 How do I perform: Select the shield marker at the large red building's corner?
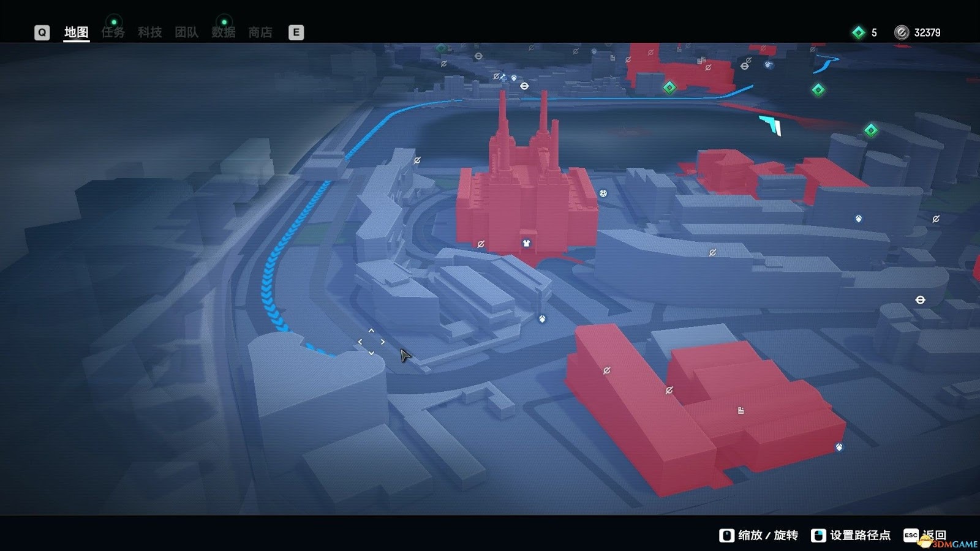coord(839,448)
